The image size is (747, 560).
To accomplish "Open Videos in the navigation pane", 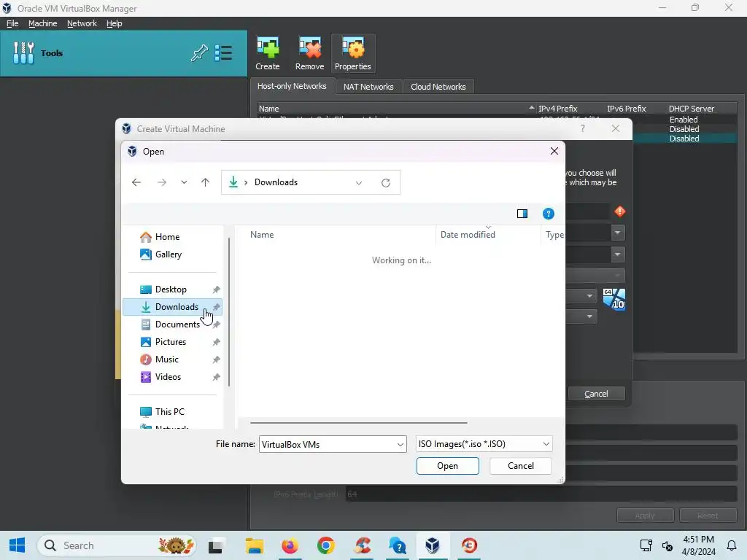I will [173, 377].
